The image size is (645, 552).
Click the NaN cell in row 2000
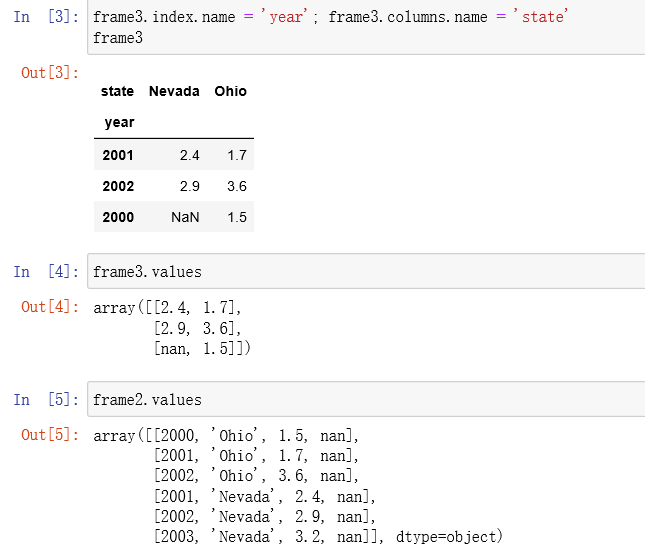click(185, 217)
